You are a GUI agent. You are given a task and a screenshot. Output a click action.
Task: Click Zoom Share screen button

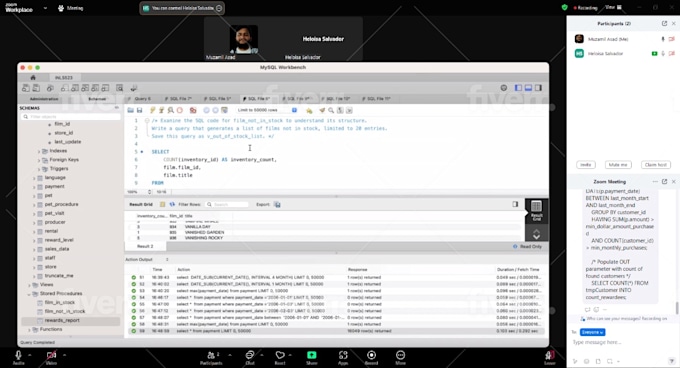tap(312, 357)
